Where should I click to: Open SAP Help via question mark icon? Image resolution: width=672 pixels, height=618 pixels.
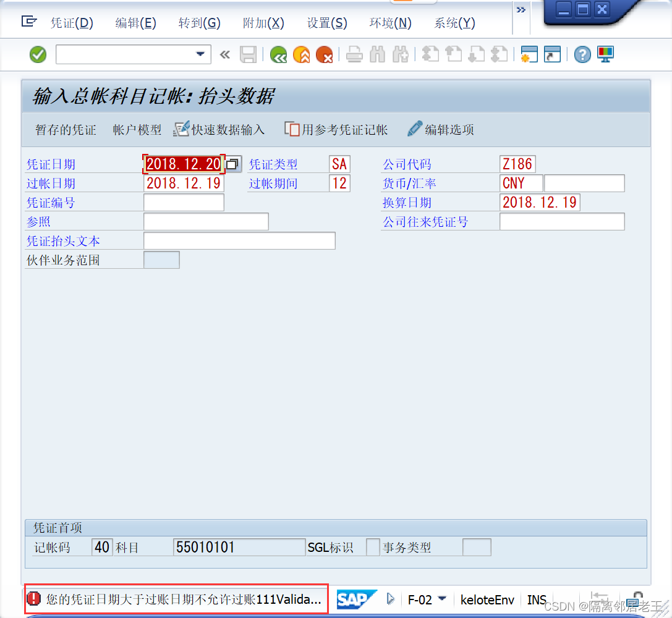coord(582,54)
